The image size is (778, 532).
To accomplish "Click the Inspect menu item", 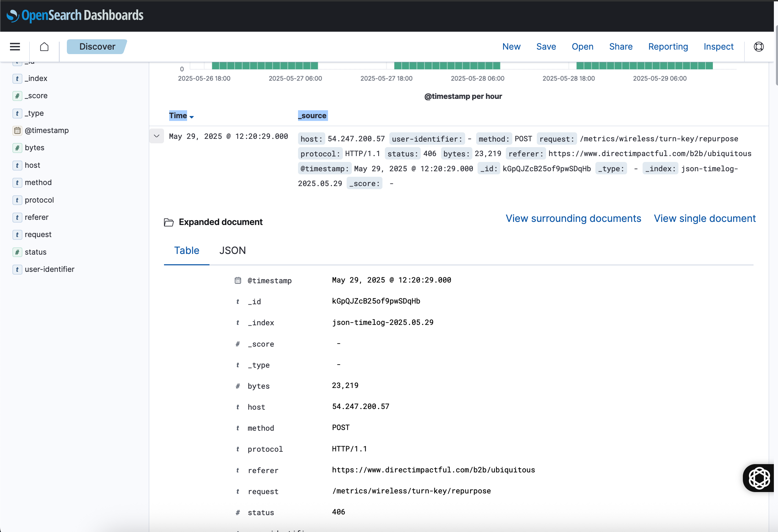I will coord(718,47).
